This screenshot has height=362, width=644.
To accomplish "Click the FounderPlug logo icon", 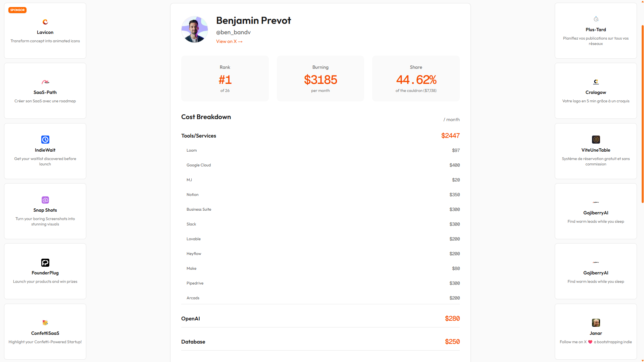I will point(45,263).
